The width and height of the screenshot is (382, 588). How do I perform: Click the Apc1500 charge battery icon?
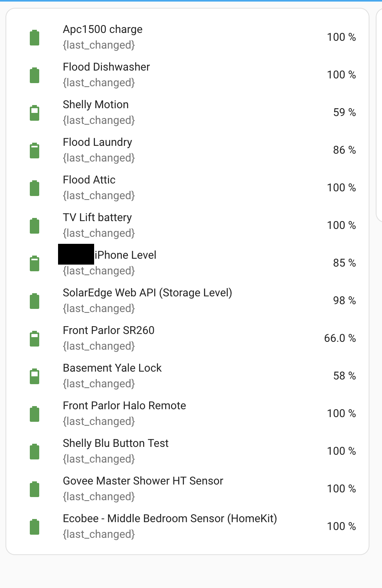(x=35, y=37)
